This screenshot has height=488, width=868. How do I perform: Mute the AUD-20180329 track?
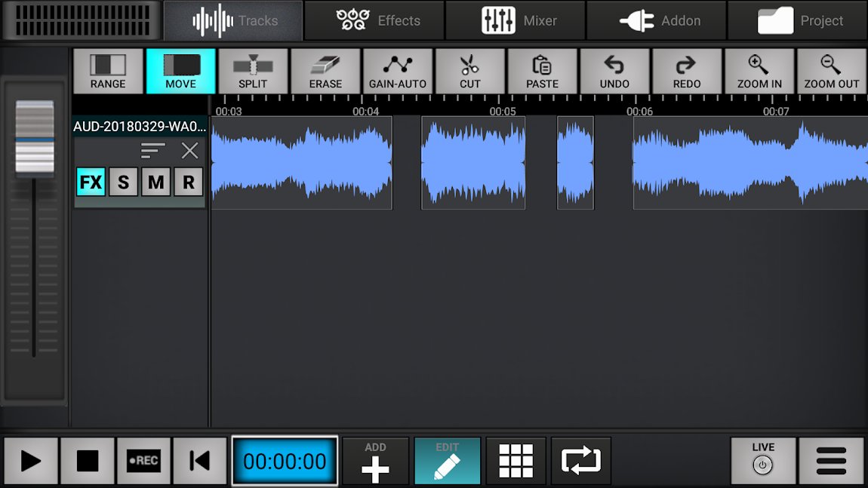155,182
